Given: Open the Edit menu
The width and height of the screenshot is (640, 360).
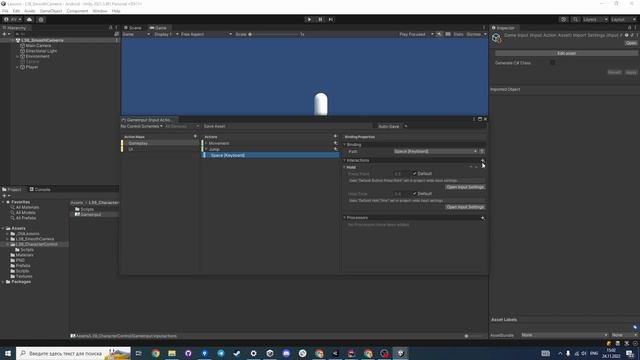Looking at the screenshot, I should coord(16,11).
